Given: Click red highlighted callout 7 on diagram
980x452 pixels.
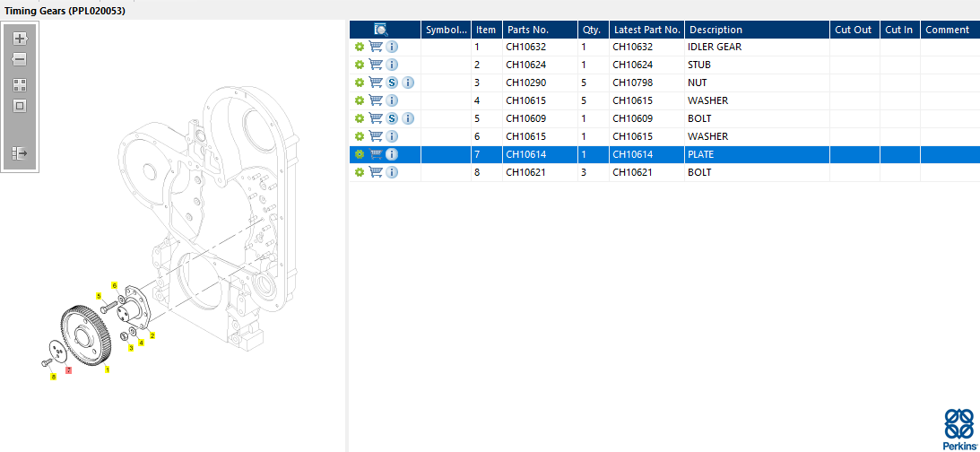Looking at the screenshot, I should tap(69, 369).
